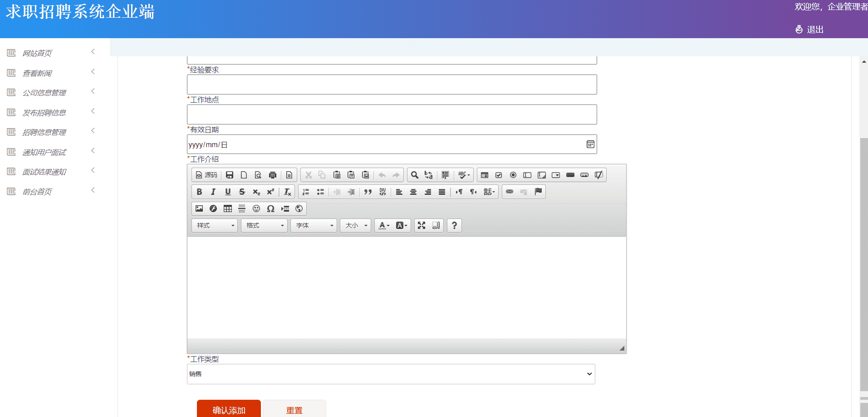Toggle italic formatting
The height and width of the screenshot is (417, 868).
tap(213, 192)
